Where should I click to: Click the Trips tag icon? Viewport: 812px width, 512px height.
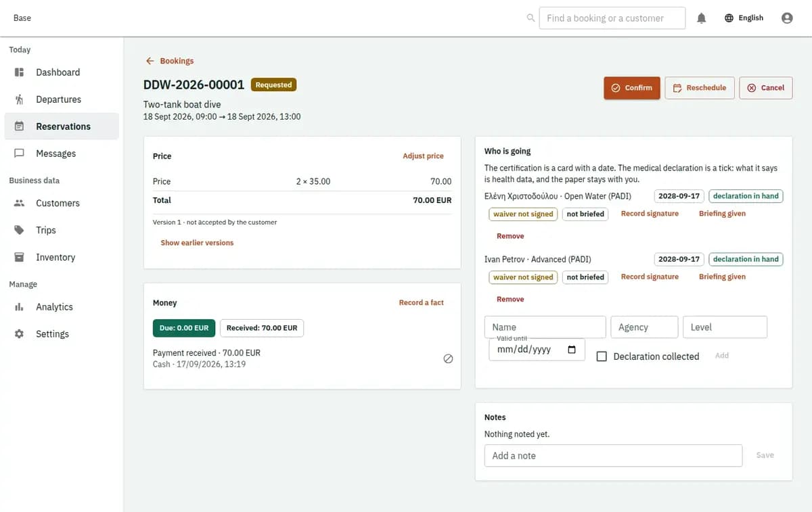[20, 230]
